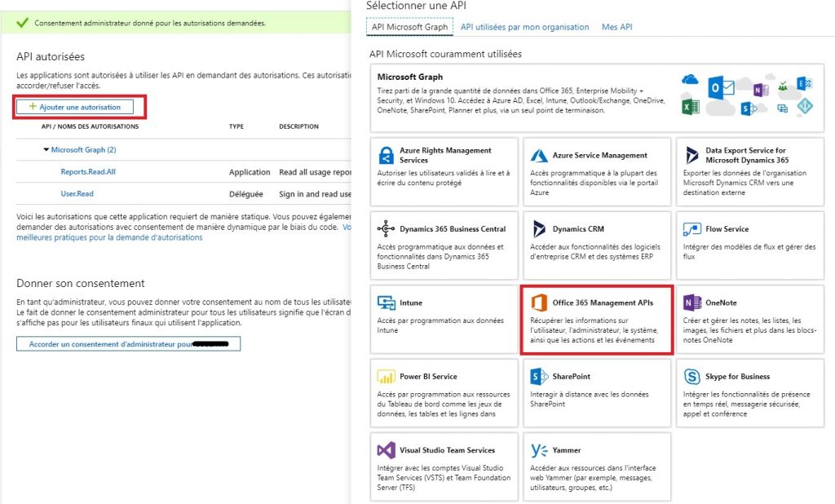Viewport: 835px width, 504px height.
Task: Click the Dynamics CRM icon
Action: 539,228
